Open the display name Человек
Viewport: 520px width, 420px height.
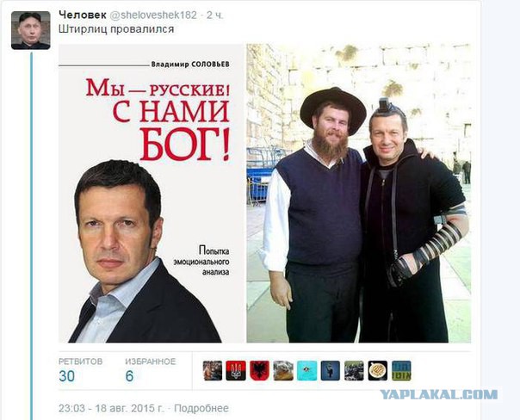click(83, 15)
